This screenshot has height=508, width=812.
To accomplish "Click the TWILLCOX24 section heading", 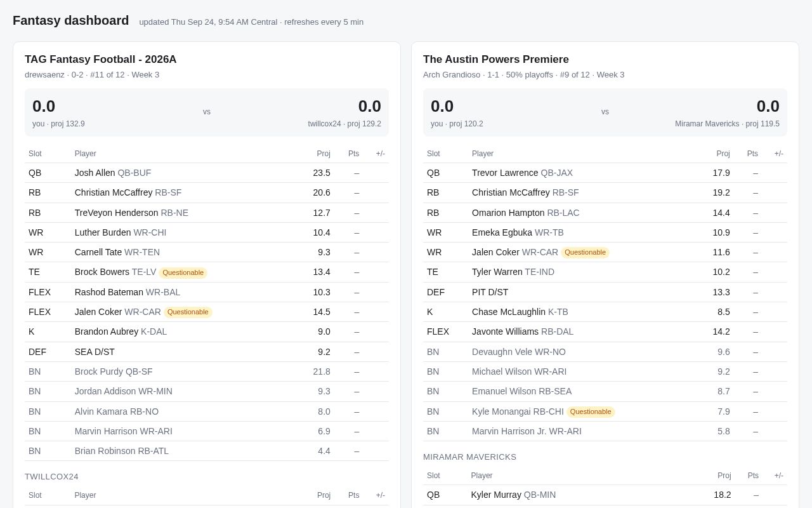I will (51, 477).
